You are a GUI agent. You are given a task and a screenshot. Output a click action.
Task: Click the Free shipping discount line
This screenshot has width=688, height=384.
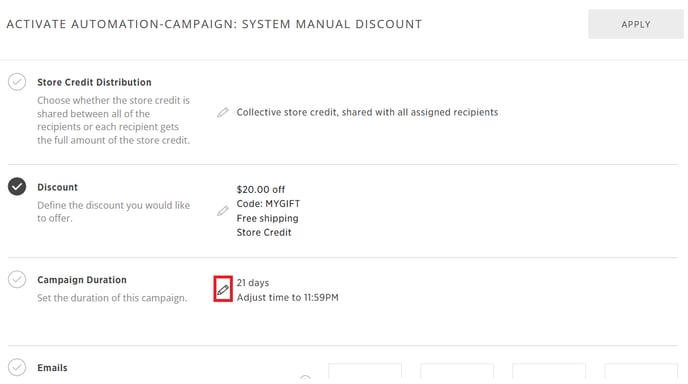[x=267, y=218]
